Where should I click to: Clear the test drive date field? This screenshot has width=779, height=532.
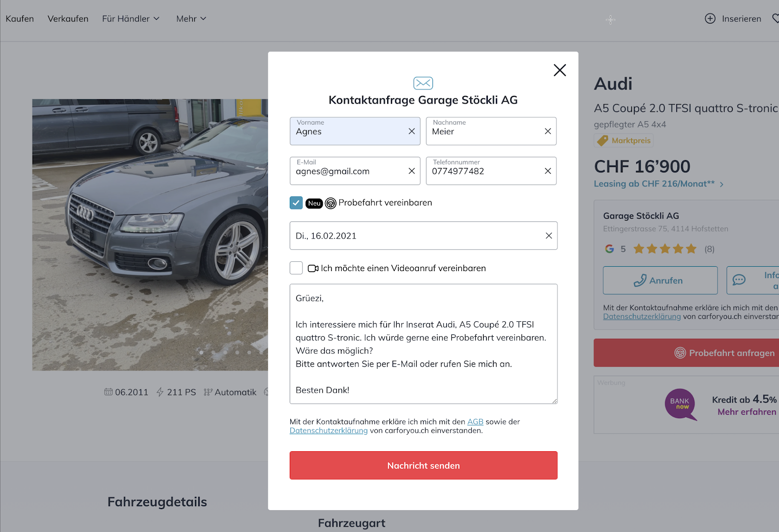point(549,236)
